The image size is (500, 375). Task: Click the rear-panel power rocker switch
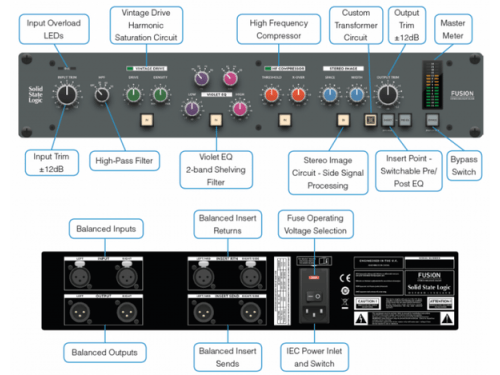click(x=314, y=296)
